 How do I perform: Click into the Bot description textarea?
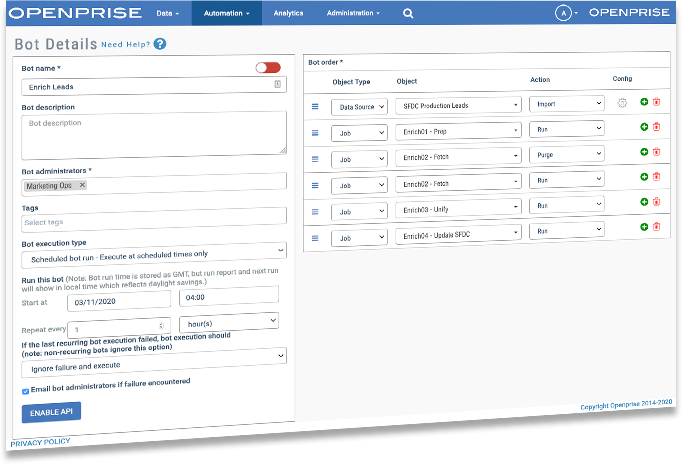tap(154, 134)
